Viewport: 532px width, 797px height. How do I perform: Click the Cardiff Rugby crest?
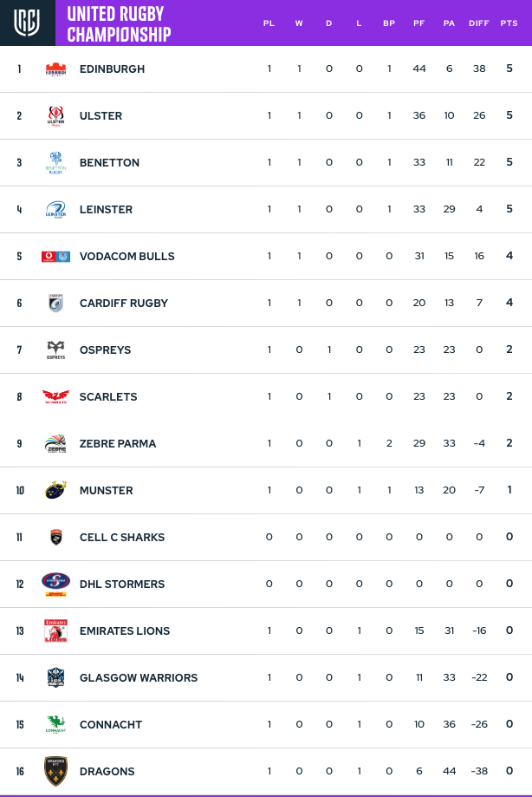[x=55, y=303]
